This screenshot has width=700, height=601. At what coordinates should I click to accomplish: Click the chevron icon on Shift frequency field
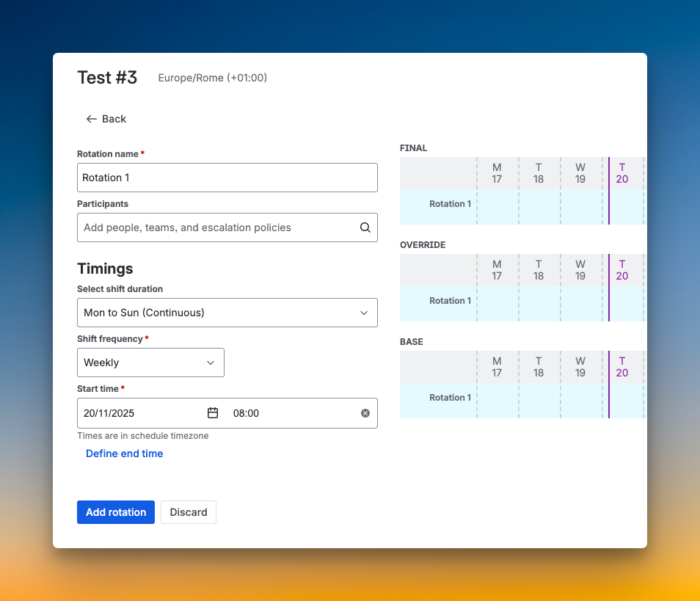(x=210, y=363)
